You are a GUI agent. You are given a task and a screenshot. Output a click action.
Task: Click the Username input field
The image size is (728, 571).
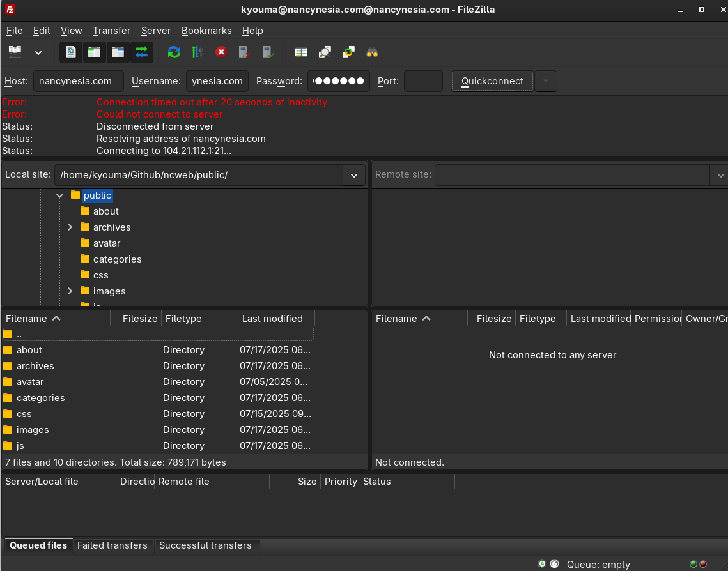click(x=217, y=81)
